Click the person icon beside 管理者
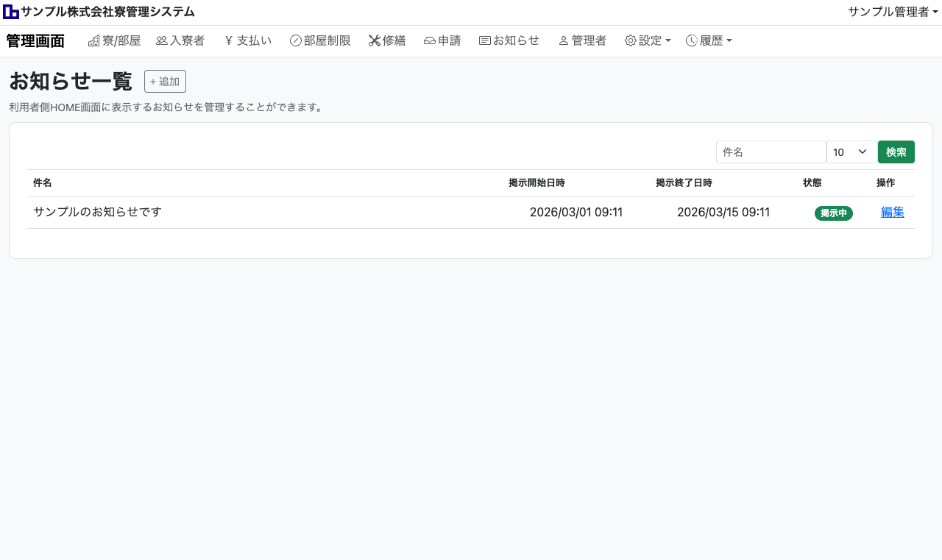Image resolution: width=942 pixels, height=560 pixels. click(564, 41)
